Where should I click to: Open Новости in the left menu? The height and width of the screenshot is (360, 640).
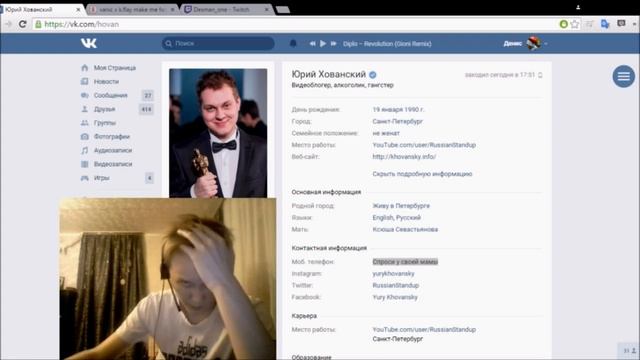[x=106, y=82]
